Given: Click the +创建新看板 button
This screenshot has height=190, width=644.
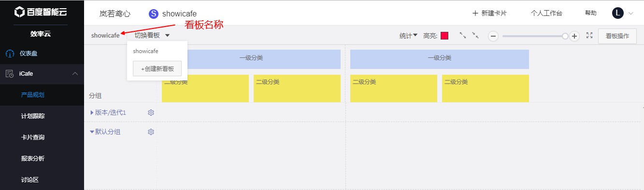Looking at the screenshot, I should click(157, 68).
